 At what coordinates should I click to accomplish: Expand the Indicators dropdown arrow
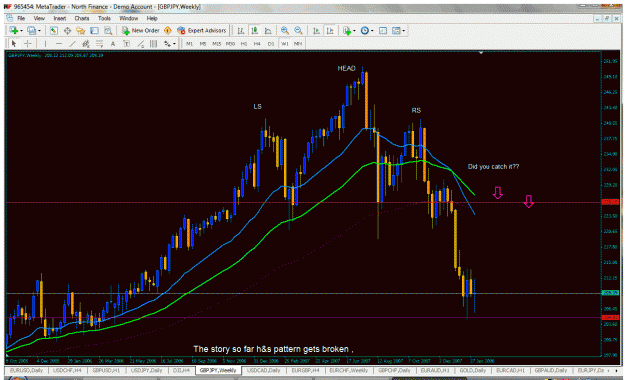click(x=354, y=31)
